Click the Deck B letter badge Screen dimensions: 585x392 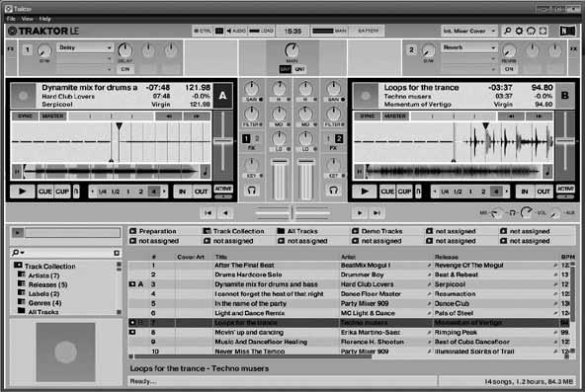pyautogui.click(x=565, y=96)
